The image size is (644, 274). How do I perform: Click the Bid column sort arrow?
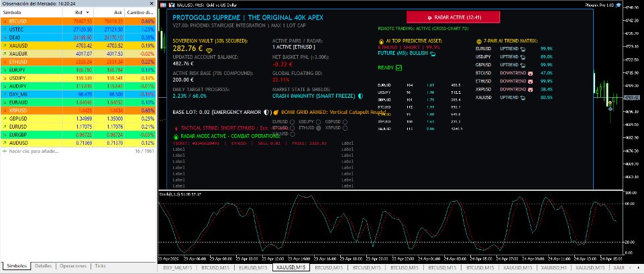[87, 13]
